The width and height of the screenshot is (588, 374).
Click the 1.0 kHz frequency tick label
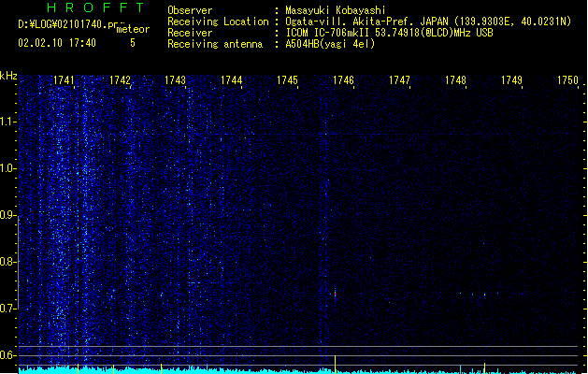tap(7, 168)
